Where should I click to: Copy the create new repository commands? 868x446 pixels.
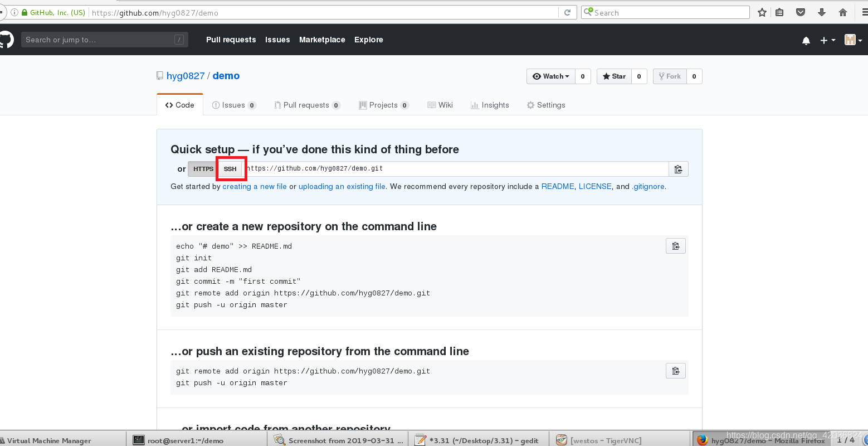click(676, 246)
